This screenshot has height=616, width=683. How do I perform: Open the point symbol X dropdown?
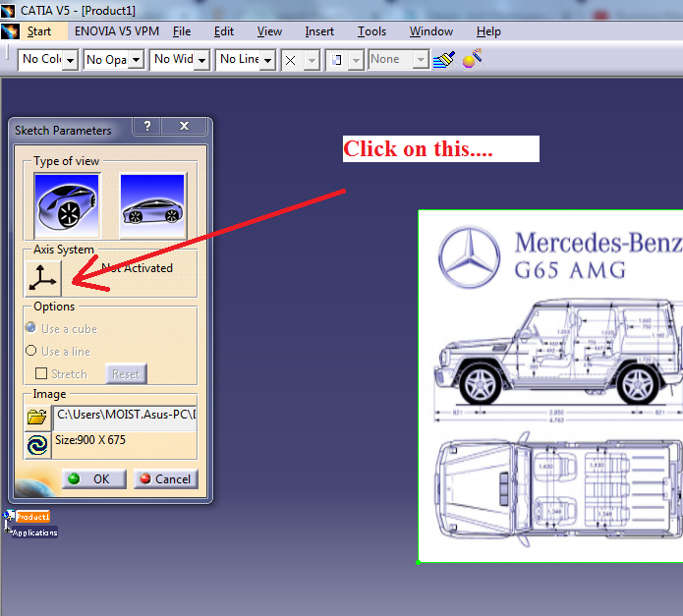pyautogui.click(x=312, y=60)
